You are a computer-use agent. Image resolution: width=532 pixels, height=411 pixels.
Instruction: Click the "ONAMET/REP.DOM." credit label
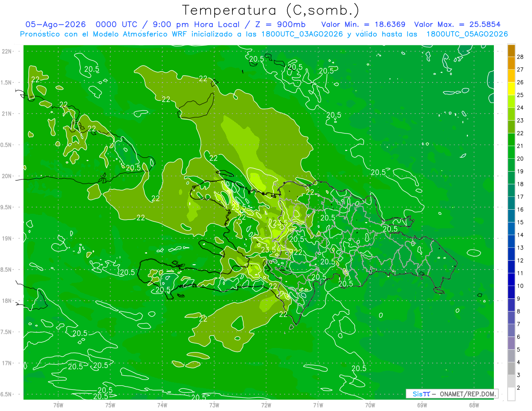point(467,394)
